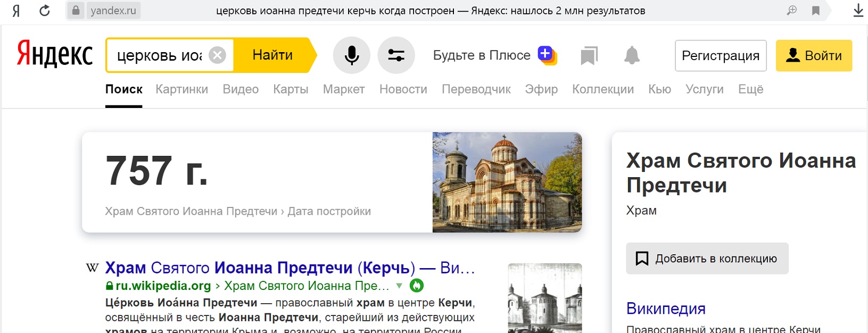Select the Поиск tab
This screenshot has height=333, width=868.
(x=123, y=89)
